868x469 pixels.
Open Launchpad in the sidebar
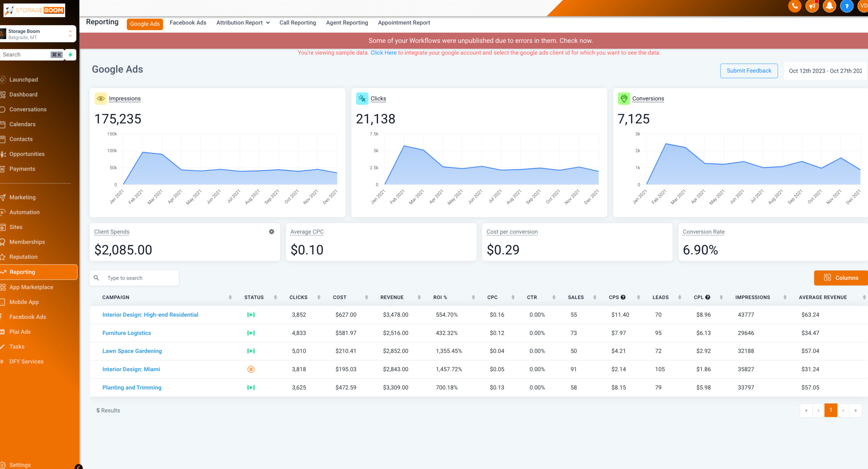tap(24, 80)
